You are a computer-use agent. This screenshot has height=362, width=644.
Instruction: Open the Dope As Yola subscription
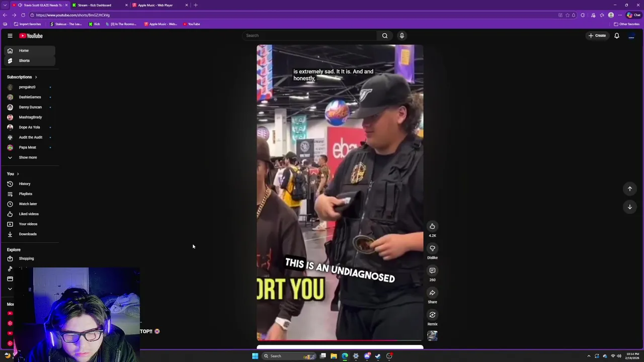[30, 127]
